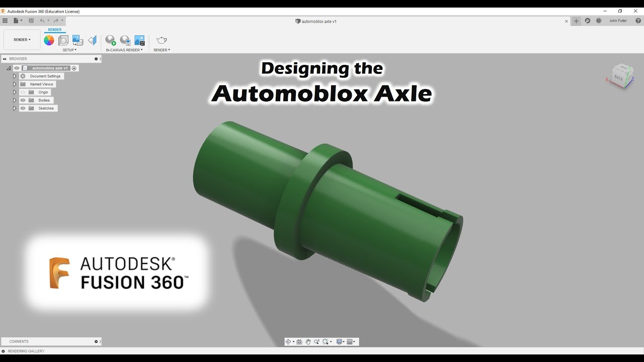The width and height of the screenshot is (644, 362).
Task: Expand the Document Settings node
Action: click(x=15, y=76)
